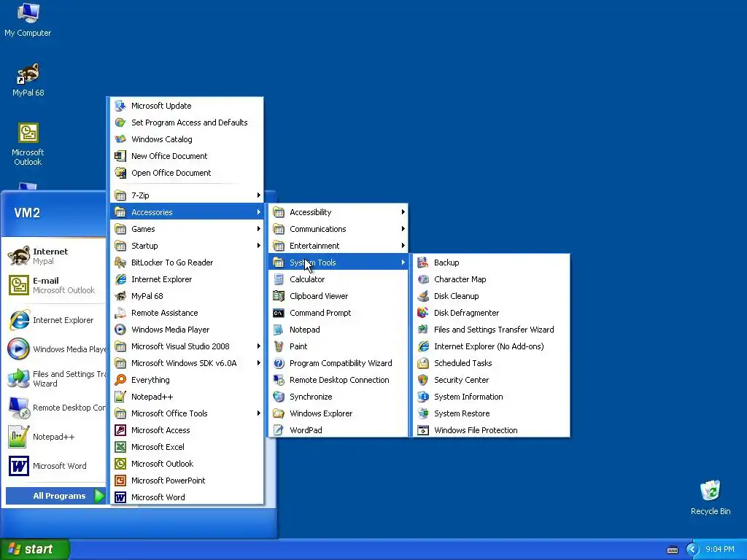Open Windows Media Player in All Programs
The image size is (747, 560).
pos(187,330)
